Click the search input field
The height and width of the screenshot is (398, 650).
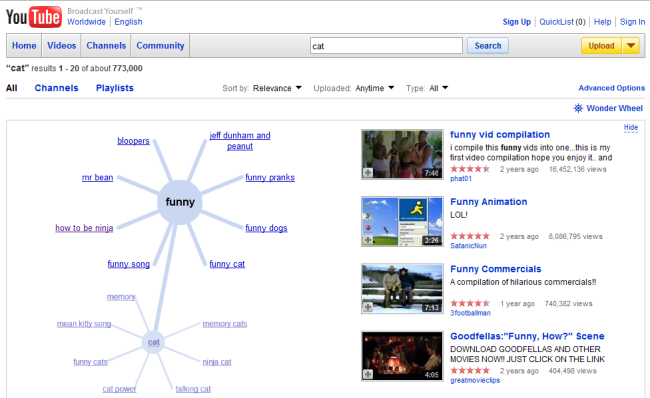386,46
